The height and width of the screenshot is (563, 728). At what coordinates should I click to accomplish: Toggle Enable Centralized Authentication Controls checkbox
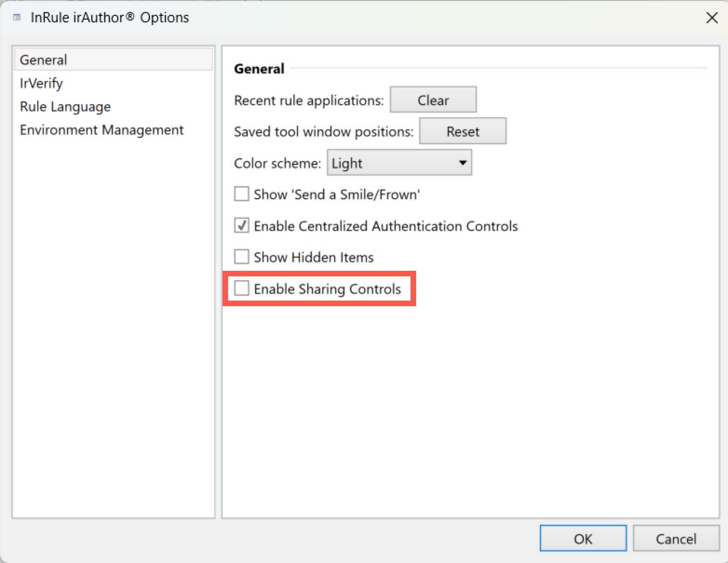242,226
